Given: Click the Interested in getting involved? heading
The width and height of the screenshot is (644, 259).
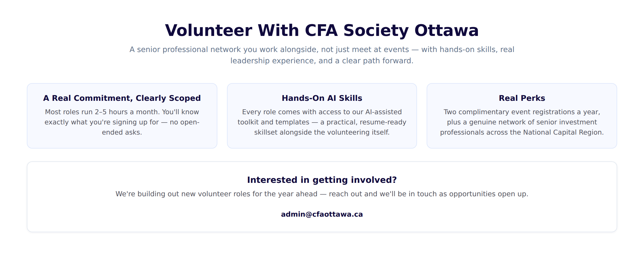Looking at the screenshot, I should pyautogui.click(x=322, y=180).
